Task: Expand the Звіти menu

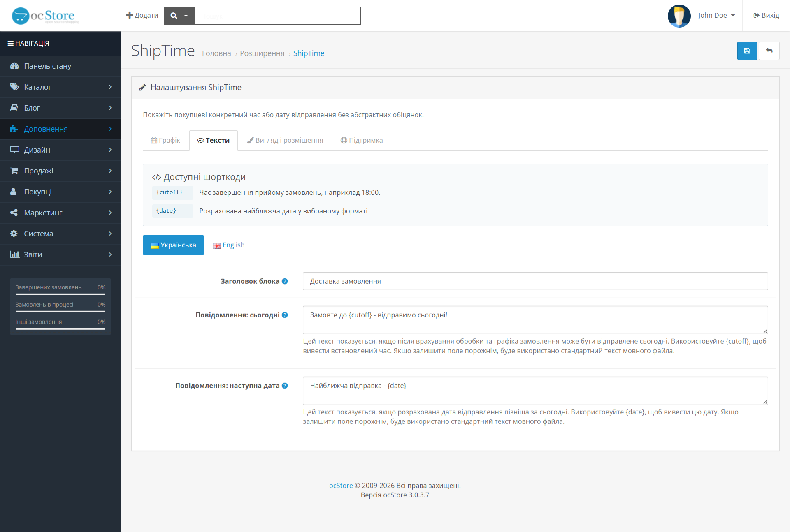Action: pyautogui.click(x=60, y=255)
